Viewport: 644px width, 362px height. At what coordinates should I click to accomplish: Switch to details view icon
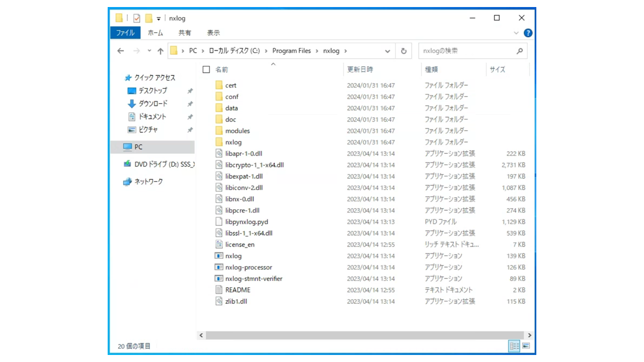(514, 346)
